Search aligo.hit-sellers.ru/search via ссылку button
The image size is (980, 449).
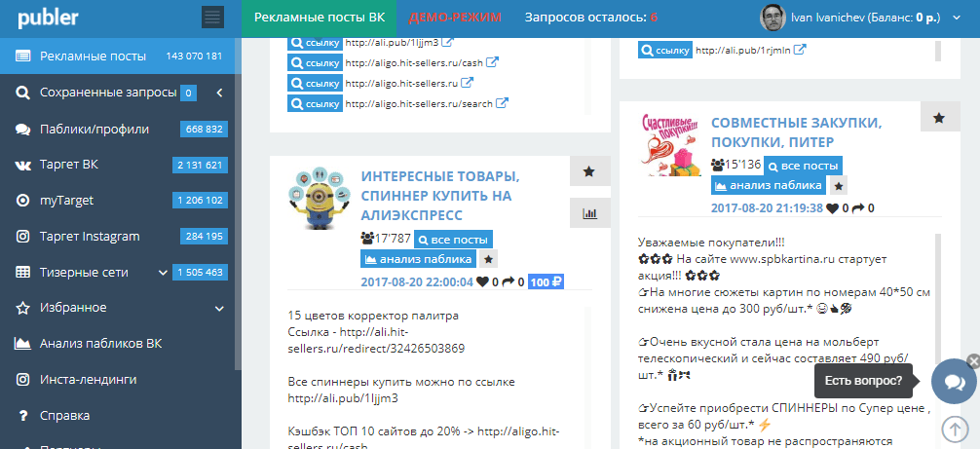315,103
